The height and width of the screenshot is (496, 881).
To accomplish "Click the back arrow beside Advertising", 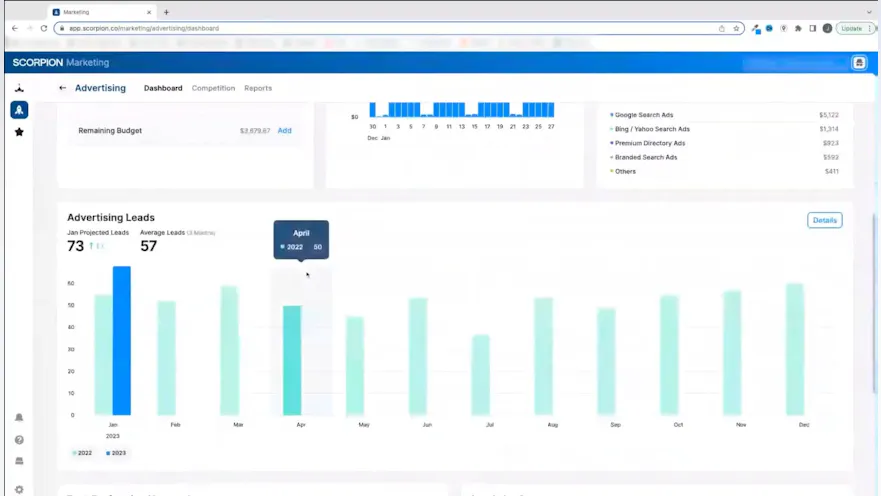I will point(62,88).
